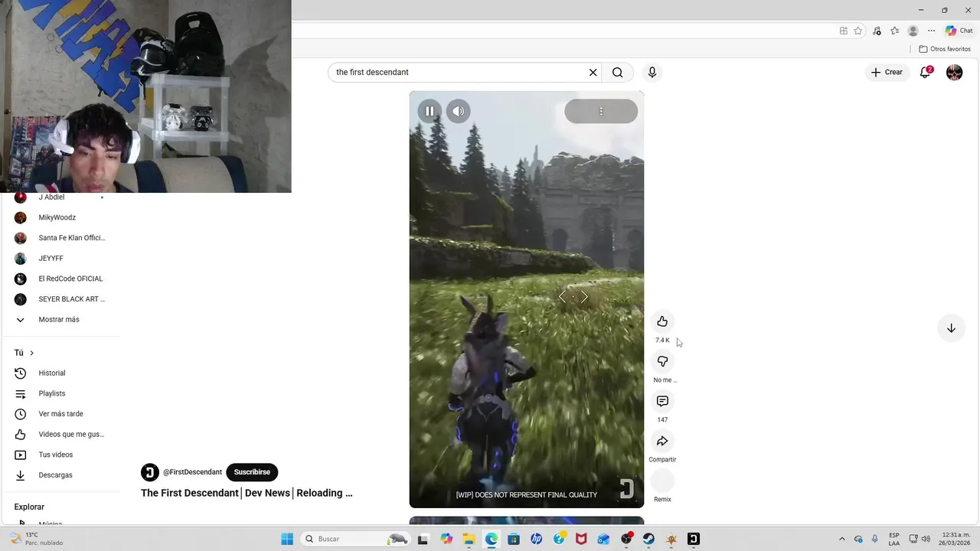Click the Compartir share arrow icon
980x551 pixels.
[x=662, y=441]
